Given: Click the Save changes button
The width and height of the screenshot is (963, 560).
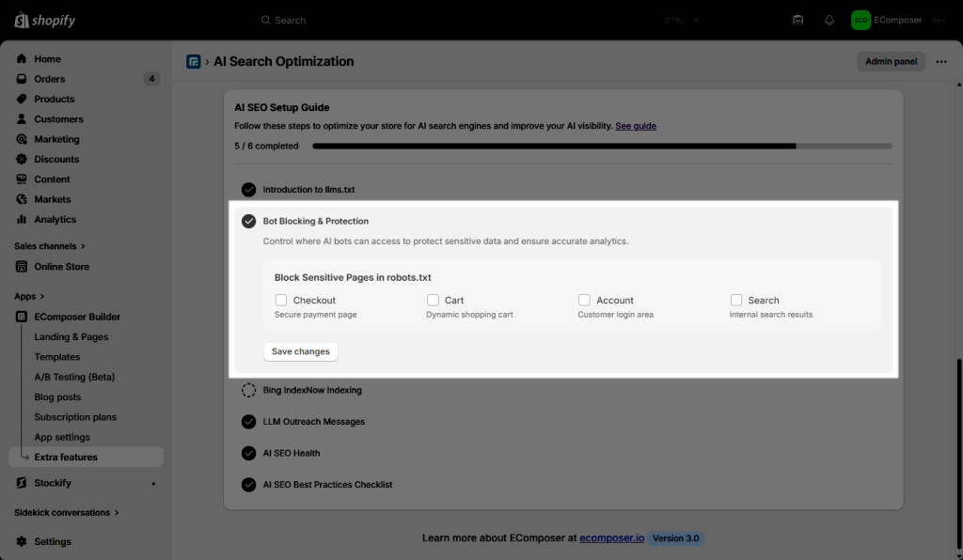Looking at the screenshot, I should [300, 351].
